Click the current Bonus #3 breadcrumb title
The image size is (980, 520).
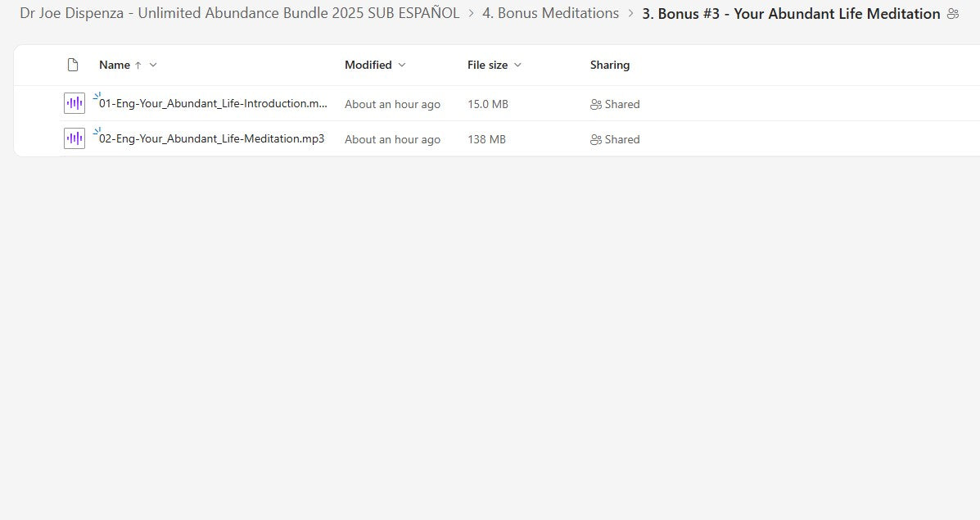pos(791,13)
